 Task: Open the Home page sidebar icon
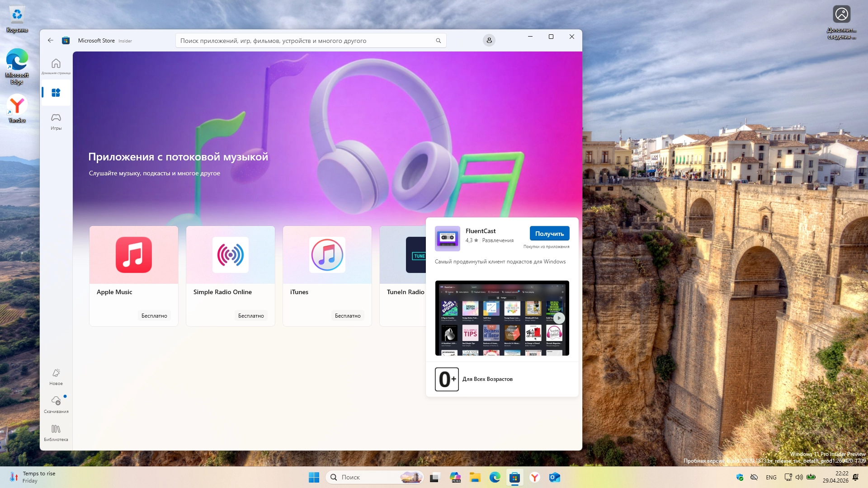pos(56,66)
